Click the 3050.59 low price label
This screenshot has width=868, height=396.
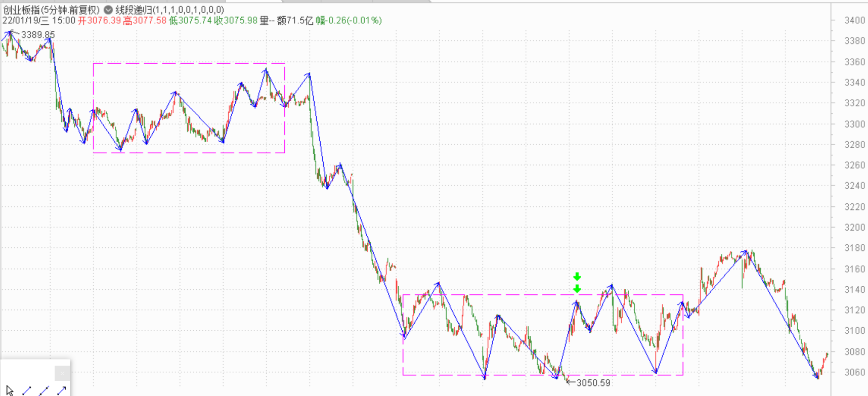[x=593, y=383]
